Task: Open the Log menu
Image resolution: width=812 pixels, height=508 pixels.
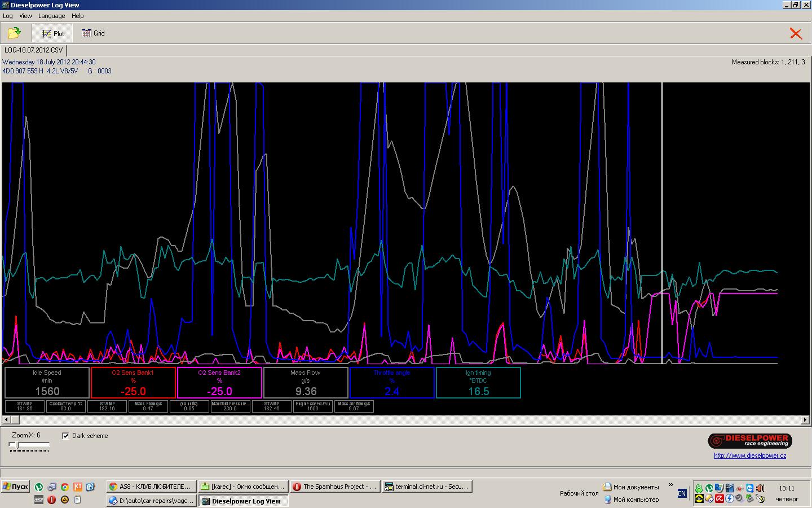Action: pos(8,16)
